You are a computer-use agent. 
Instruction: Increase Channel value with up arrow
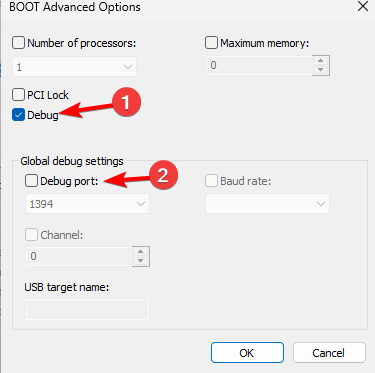[x=141, y=251]
